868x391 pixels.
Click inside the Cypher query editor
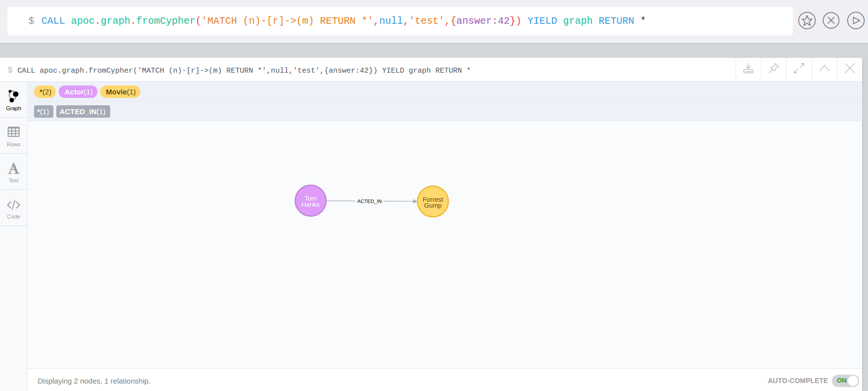pos(395,21)
